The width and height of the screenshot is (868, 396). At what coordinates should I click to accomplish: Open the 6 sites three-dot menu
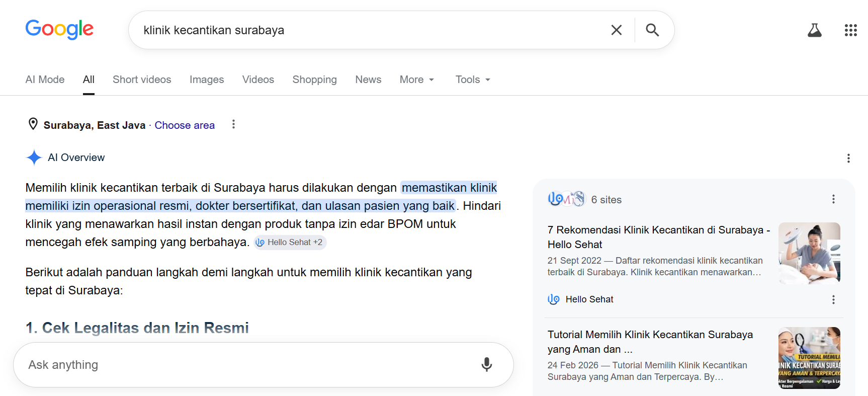coord(833,199)
